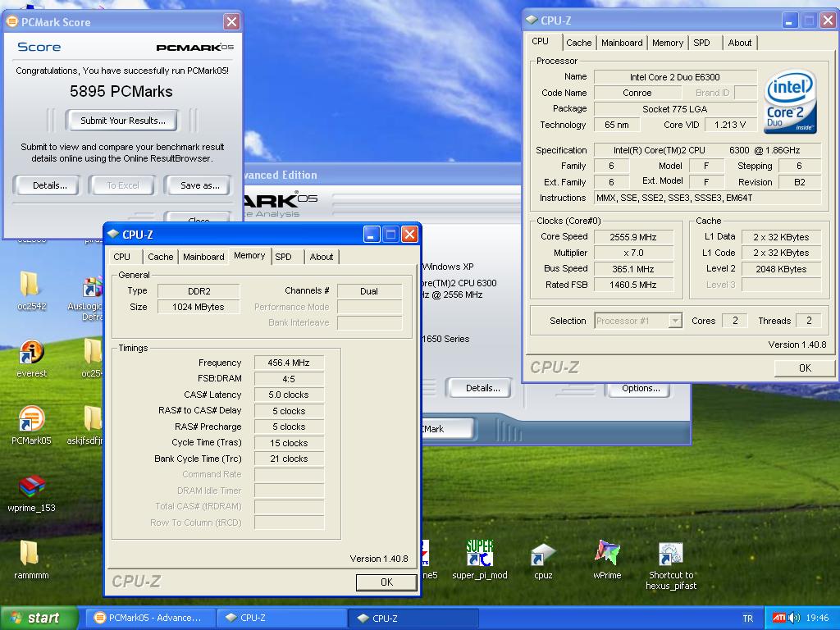Open the oc2542 folder on desktop
Image resolution: width=840 pixels, height=630 pixels.
tap(30, 285)
